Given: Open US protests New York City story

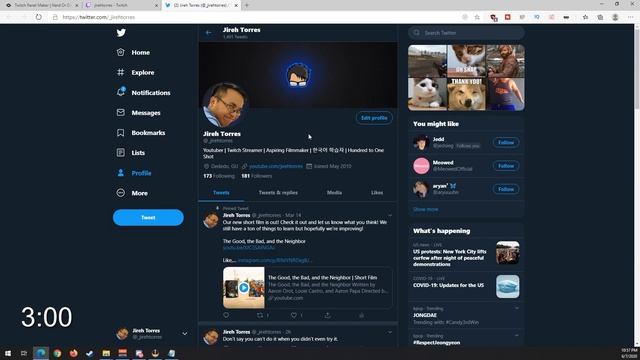Looking at the screenshot, I should coord(466,255).
